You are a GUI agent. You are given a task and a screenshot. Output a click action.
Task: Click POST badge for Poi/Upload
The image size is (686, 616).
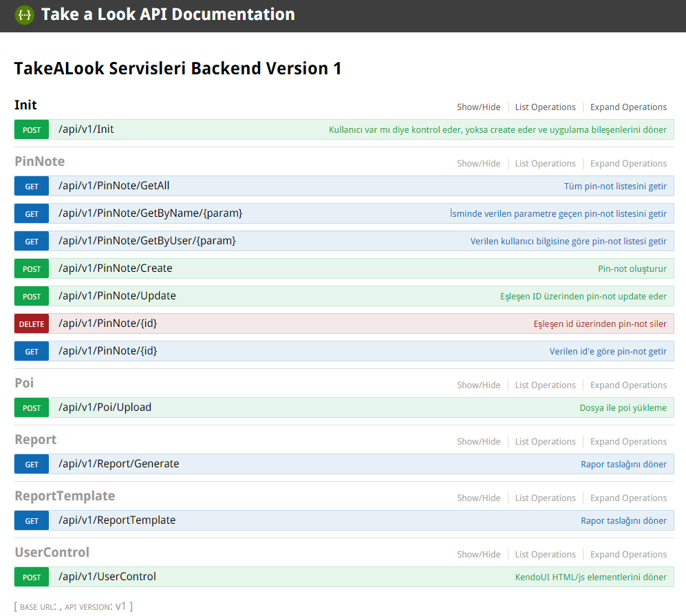pyautogui.click(x=32, y=408)
